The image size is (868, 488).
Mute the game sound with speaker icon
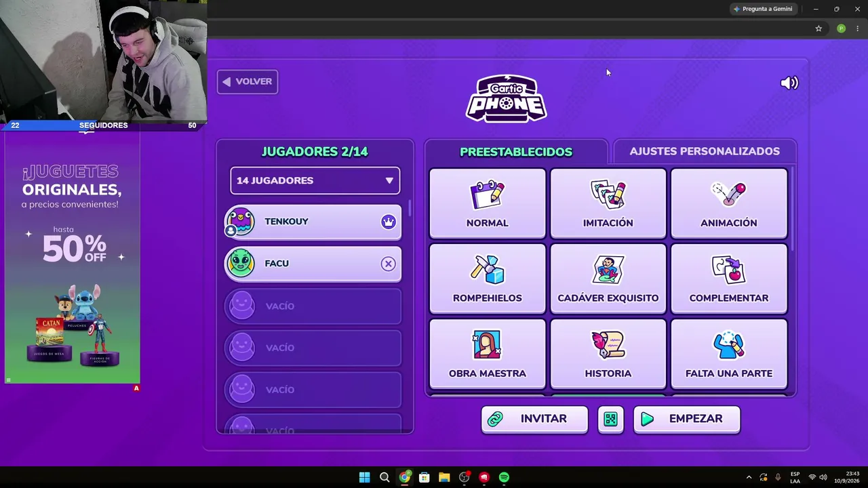(789, 83)
